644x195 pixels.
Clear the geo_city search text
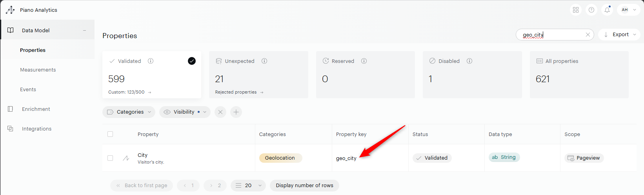[588, 35]
